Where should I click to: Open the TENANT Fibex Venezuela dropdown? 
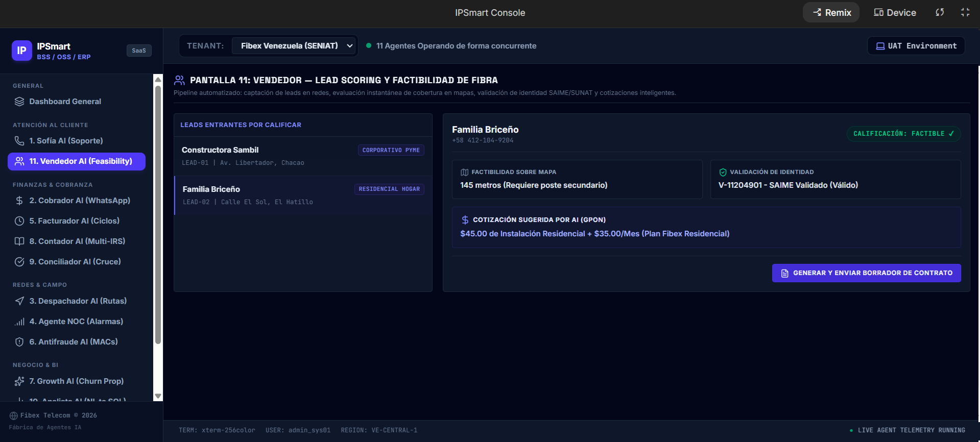coord(294,46)
